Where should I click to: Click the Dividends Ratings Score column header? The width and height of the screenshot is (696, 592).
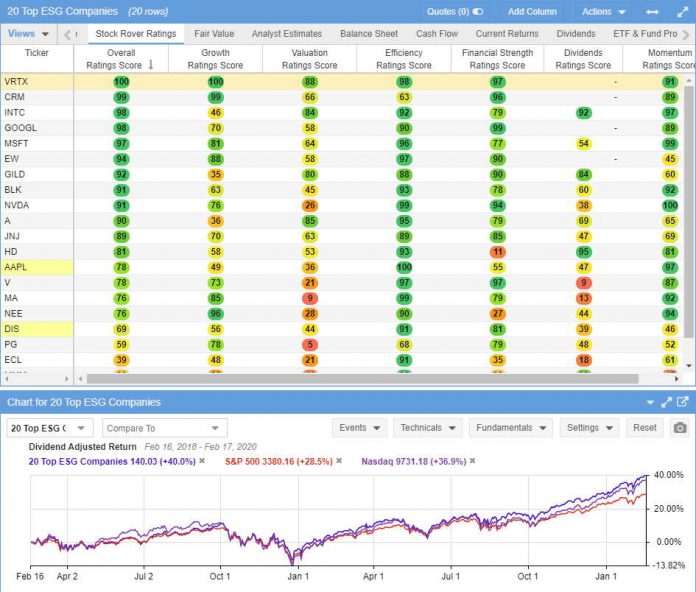[583, 59]
